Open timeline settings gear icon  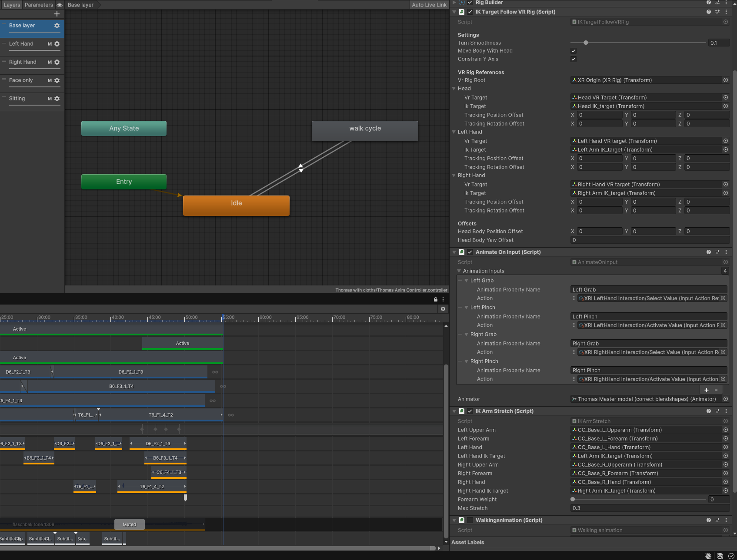point(443,309)
